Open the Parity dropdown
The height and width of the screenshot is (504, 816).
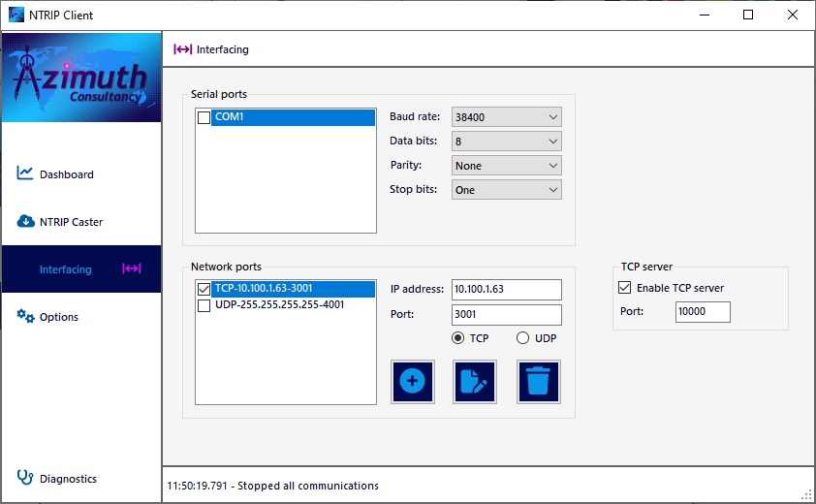tap(506, 166)
